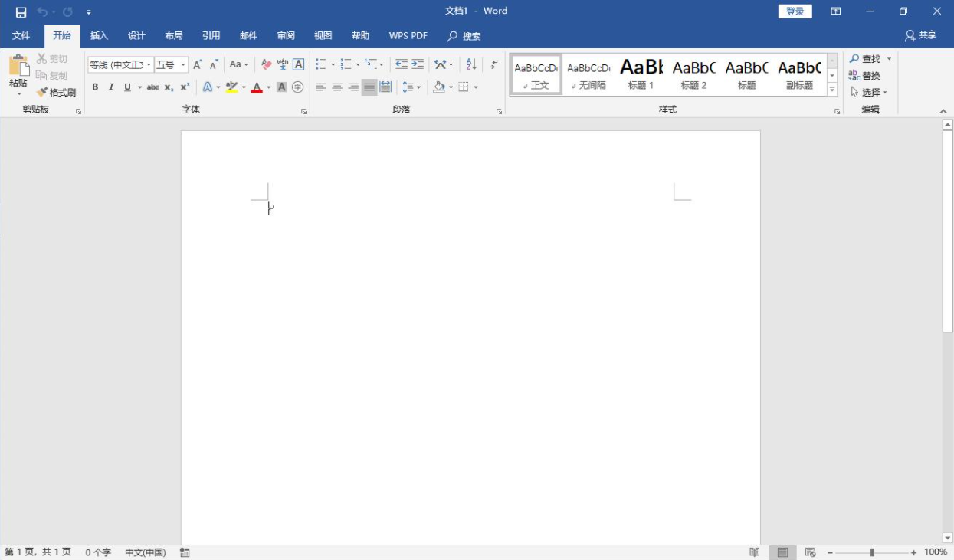Image resolution: width=954 pixels, height=560 pixels.
Task: Expand the bullets list dropdown arrow
Action: (333, 65)
